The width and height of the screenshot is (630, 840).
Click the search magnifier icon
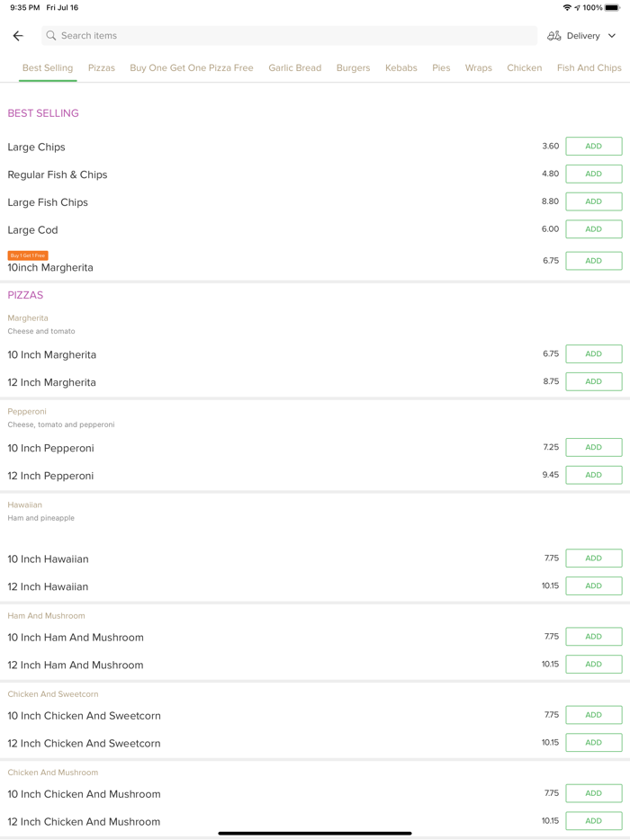click(x=51, y=36)
